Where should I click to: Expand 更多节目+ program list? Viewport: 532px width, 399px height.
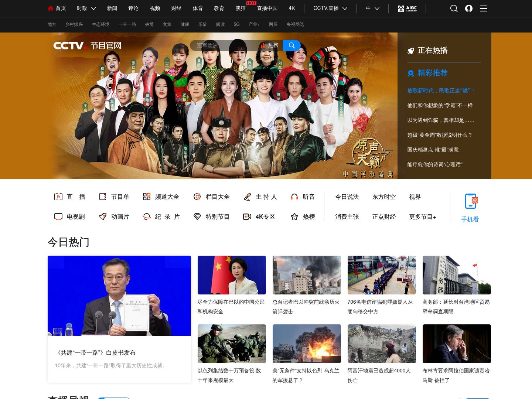423,217
